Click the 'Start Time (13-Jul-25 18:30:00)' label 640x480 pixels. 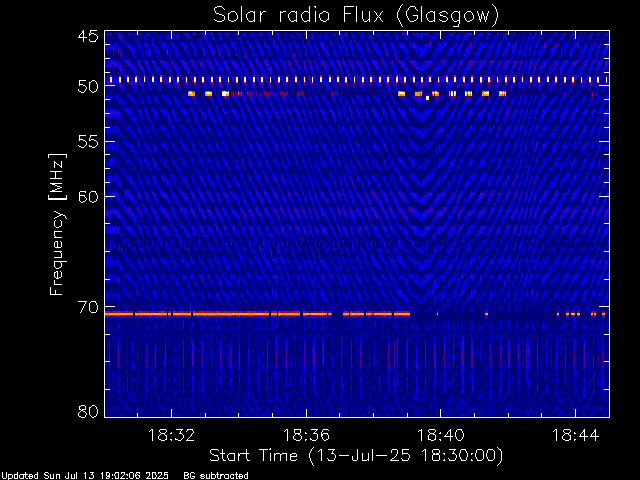[356, 456]
